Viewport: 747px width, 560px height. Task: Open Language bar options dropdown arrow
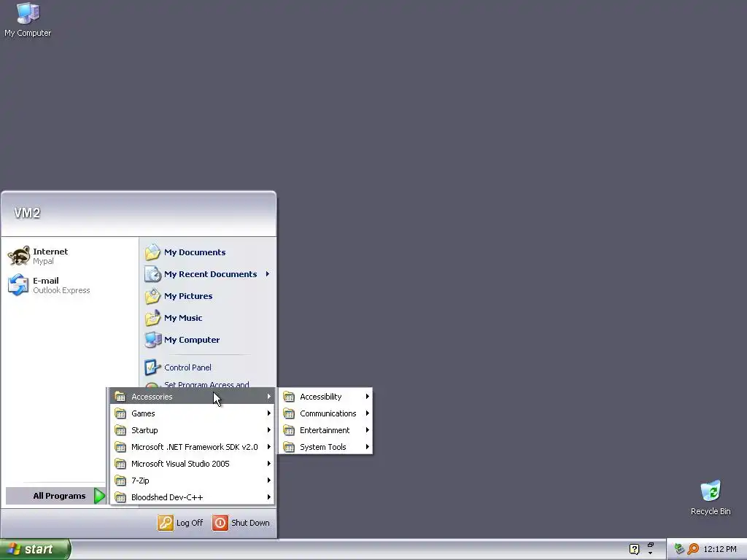[650, 553]
